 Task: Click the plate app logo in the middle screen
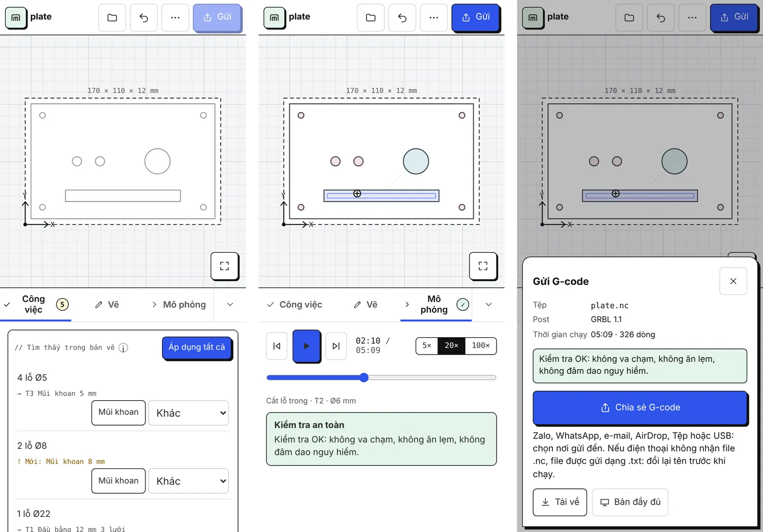click(x=274, y=18)
